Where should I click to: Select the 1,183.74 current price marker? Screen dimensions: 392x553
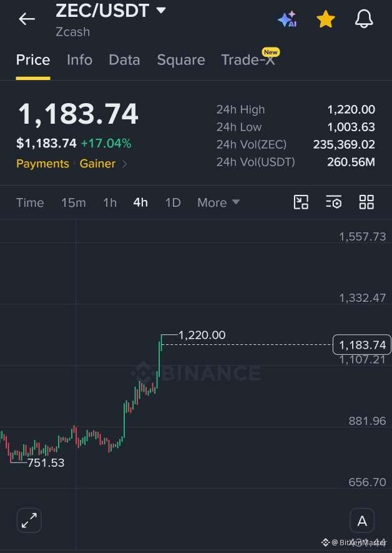(361, 344)
